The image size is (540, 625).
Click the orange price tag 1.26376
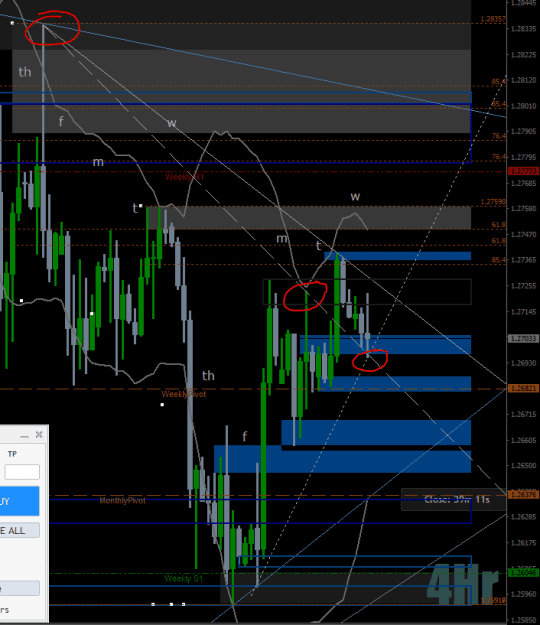[x=523, y=495]
